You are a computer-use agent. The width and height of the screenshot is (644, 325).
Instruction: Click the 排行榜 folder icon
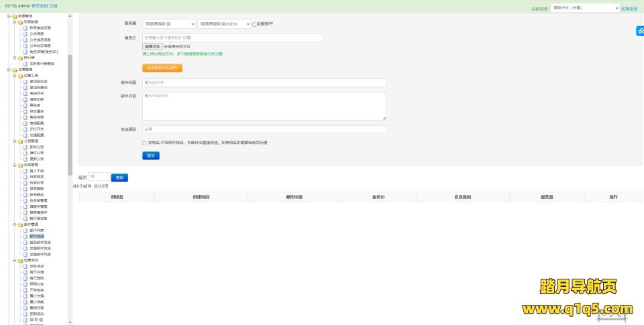(x=19, y=58)
